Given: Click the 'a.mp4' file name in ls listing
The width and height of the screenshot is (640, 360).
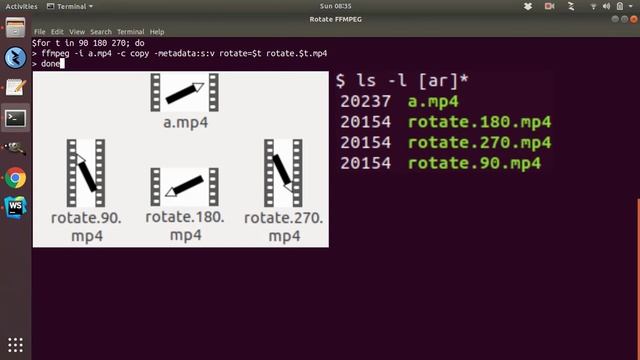Looking at the screenshot, I should [433, 101].
